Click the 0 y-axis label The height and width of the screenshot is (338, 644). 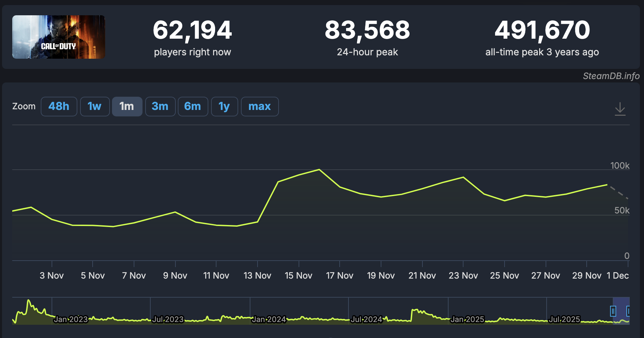(627, 256)
